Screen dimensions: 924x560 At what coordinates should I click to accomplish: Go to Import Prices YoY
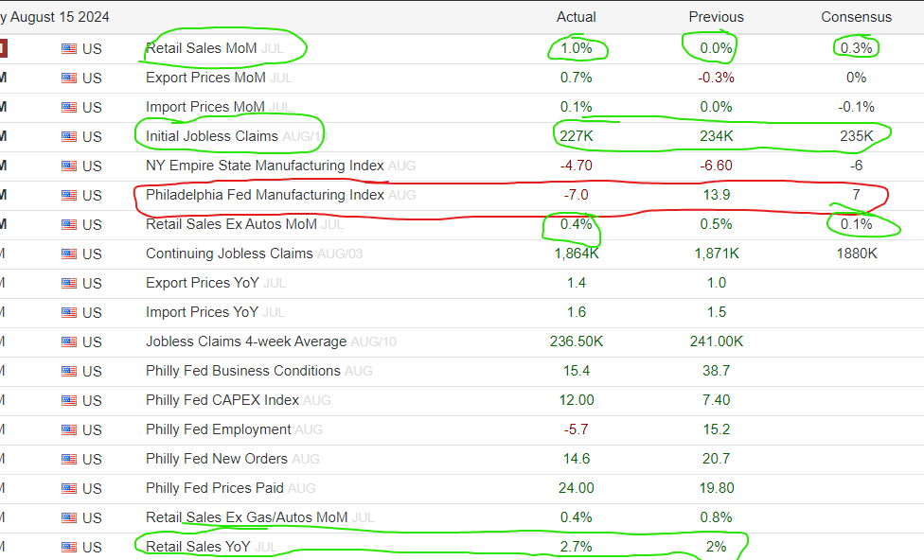point(202,312)
